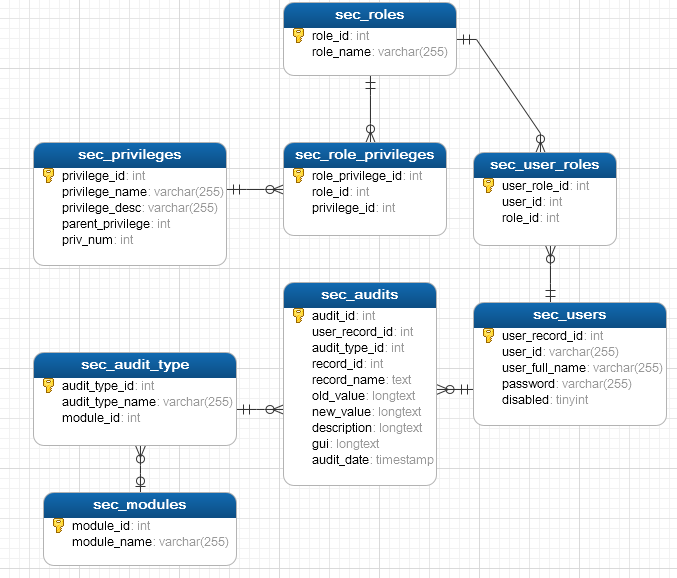This screenshot has width=677, height=578.
Task: Select the audit_id primary key icon
Action: click(298, 315)
